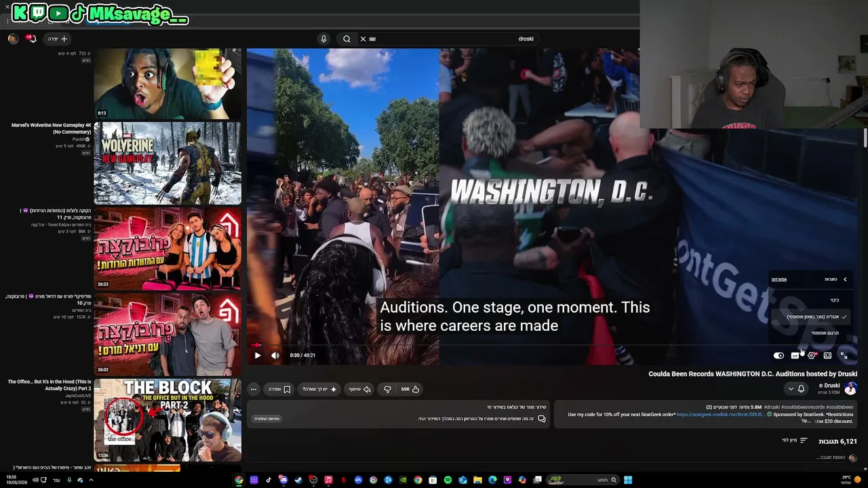Open the subtitle options link in captions menu
This screenshot has width=868, height=488.
[x=778, y=279]
